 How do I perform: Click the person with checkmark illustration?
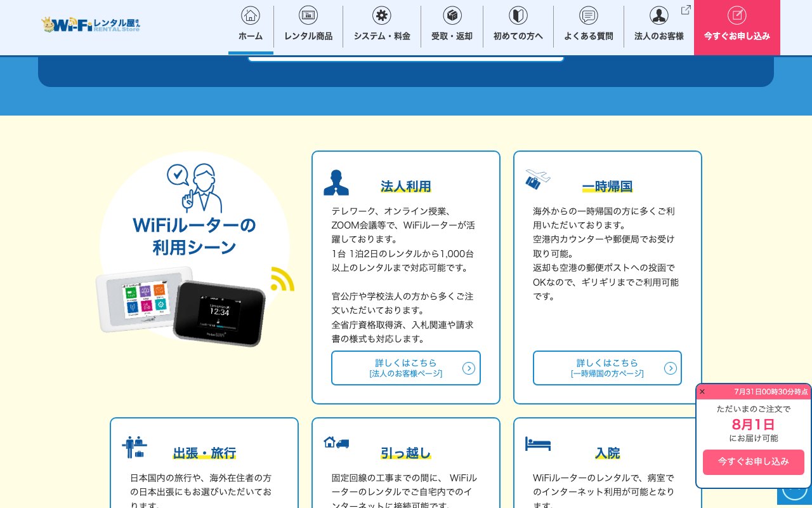coord(195,188)
